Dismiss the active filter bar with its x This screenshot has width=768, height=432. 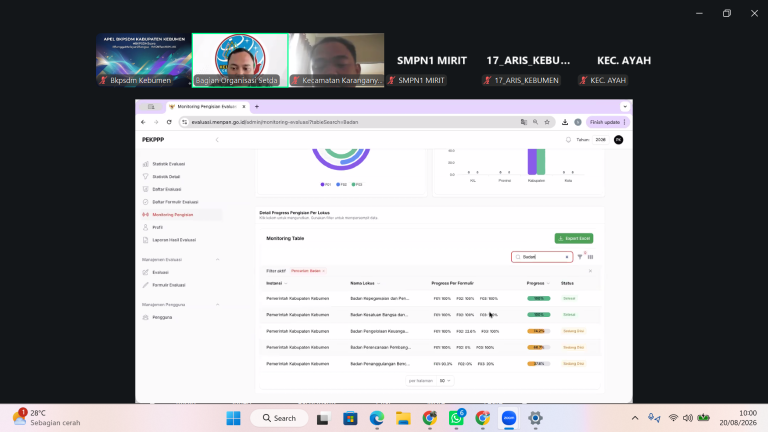590,271
